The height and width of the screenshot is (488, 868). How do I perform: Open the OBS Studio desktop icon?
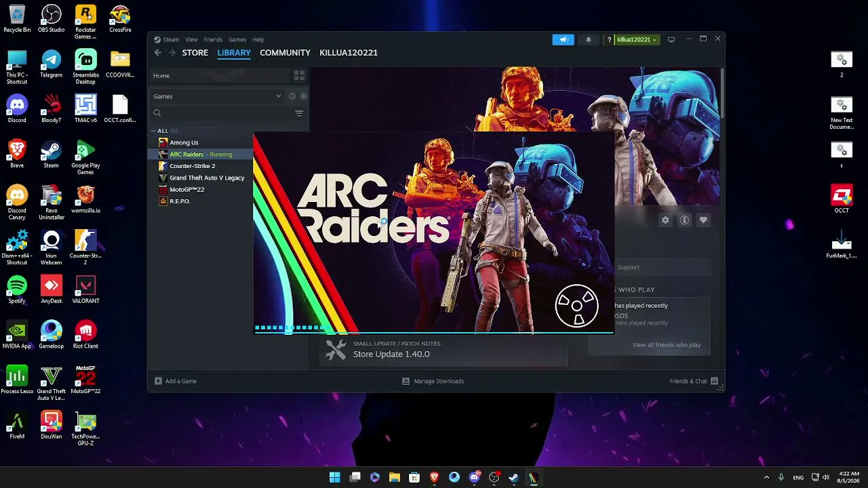click(x=51, y=19)
